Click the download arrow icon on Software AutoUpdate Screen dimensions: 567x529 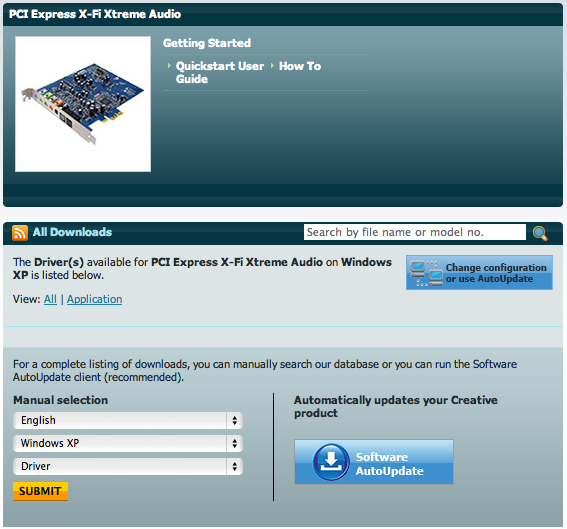(331, 462)
